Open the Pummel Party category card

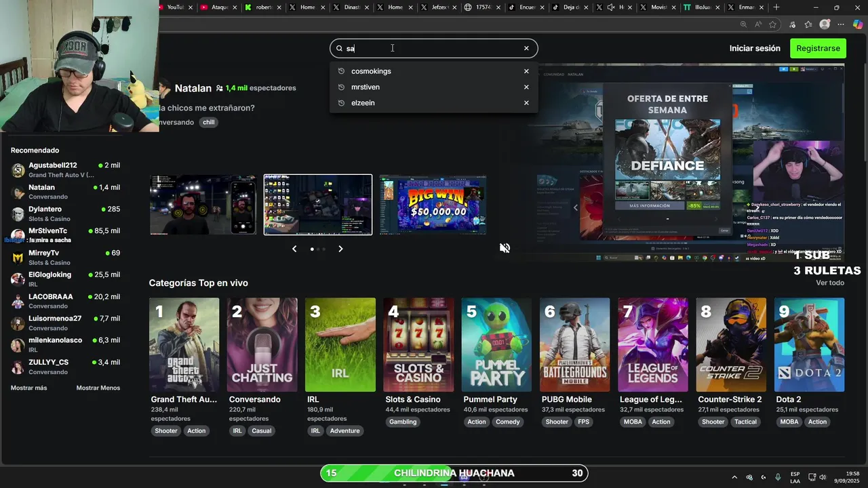pyautogui.click(x=496, y=344)
